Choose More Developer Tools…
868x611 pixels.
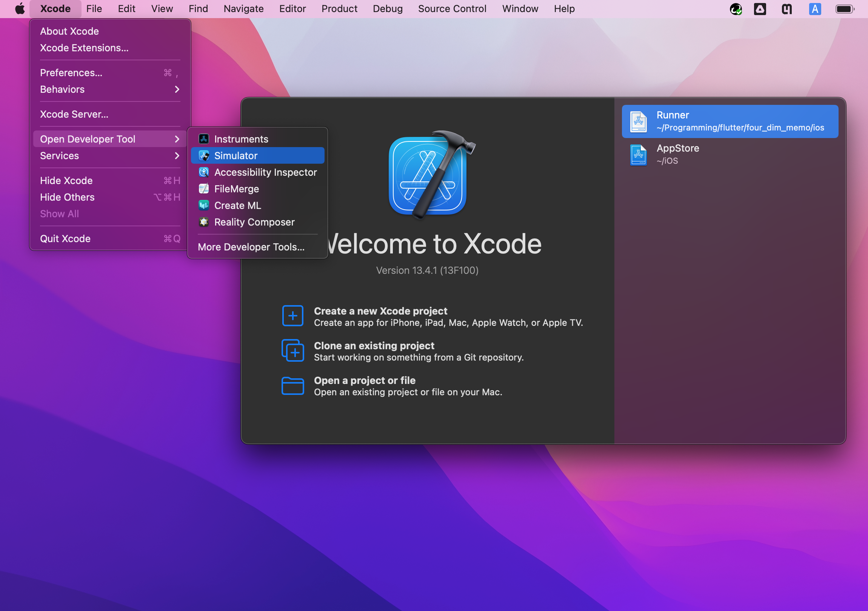257,247
